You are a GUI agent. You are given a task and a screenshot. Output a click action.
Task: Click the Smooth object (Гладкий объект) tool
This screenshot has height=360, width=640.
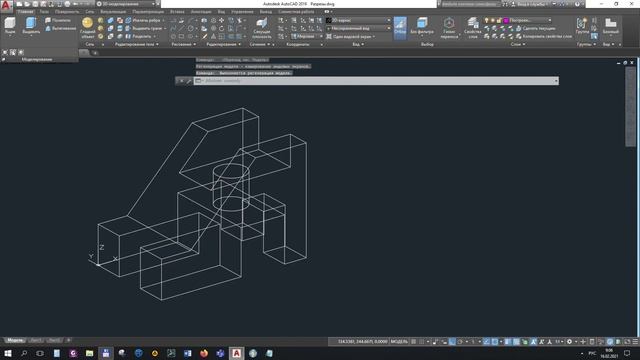[87, 28]
